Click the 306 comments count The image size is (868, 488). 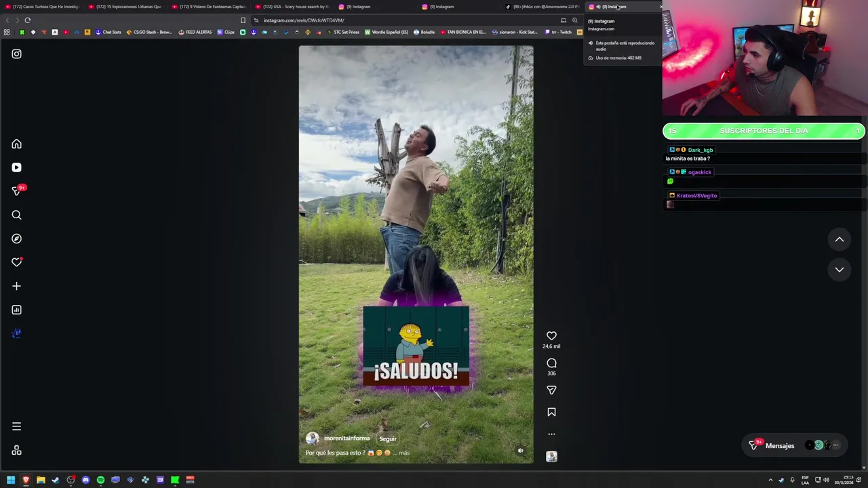pos(551,373)
